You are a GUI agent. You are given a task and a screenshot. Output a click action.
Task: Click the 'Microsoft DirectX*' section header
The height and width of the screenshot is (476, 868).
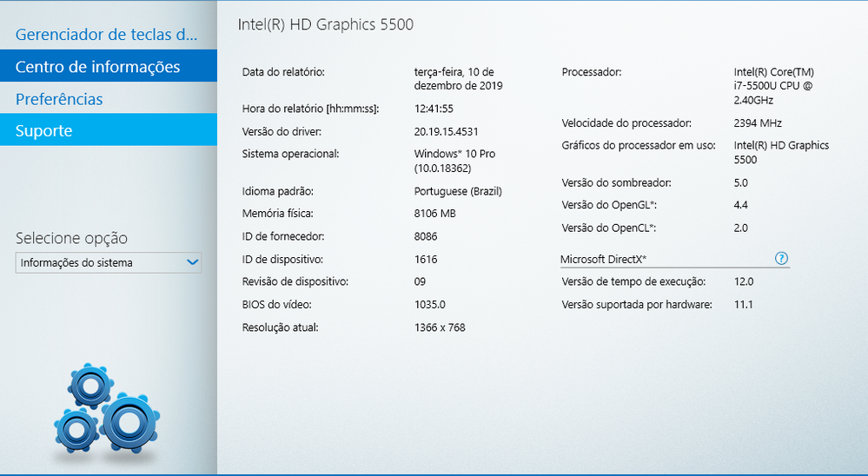tap(603, 259)
